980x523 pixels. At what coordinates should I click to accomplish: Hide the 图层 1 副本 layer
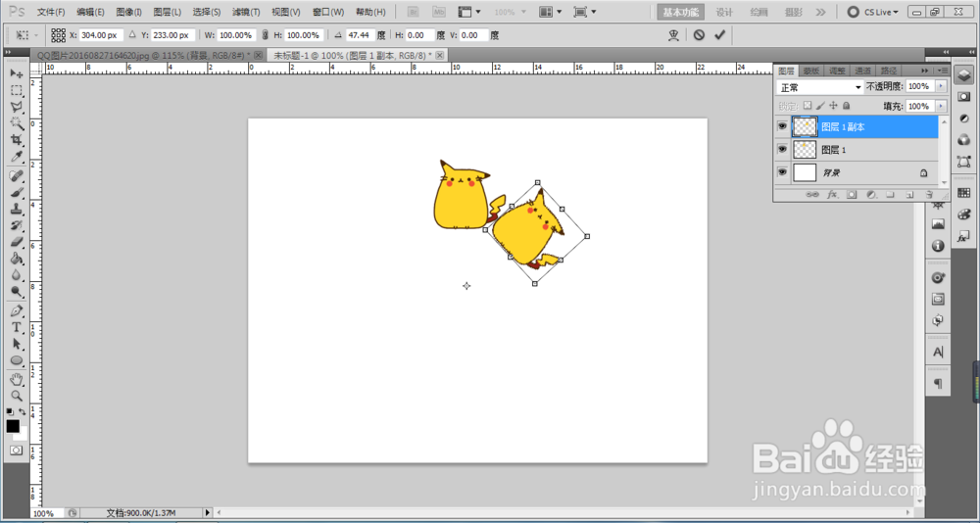781,127
